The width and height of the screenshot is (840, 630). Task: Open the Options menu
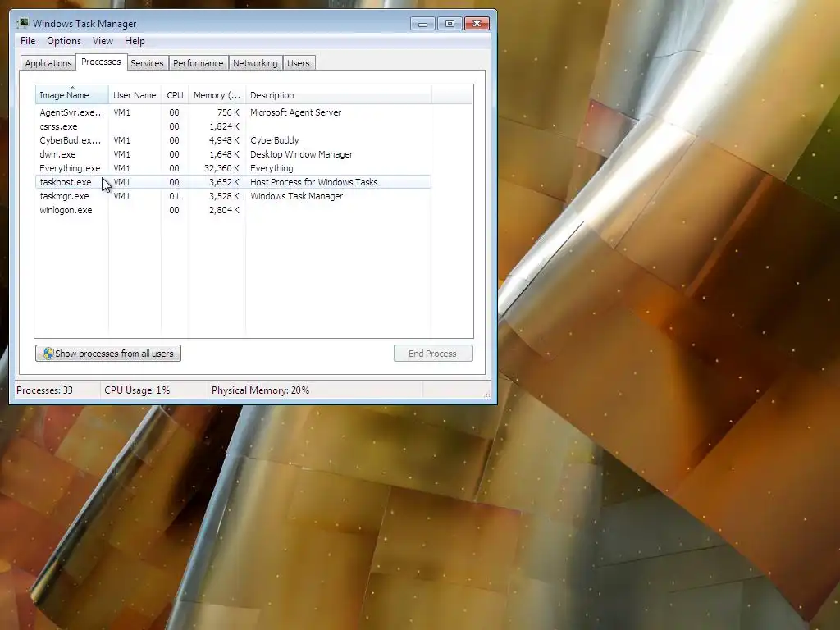tap(64, 41)
